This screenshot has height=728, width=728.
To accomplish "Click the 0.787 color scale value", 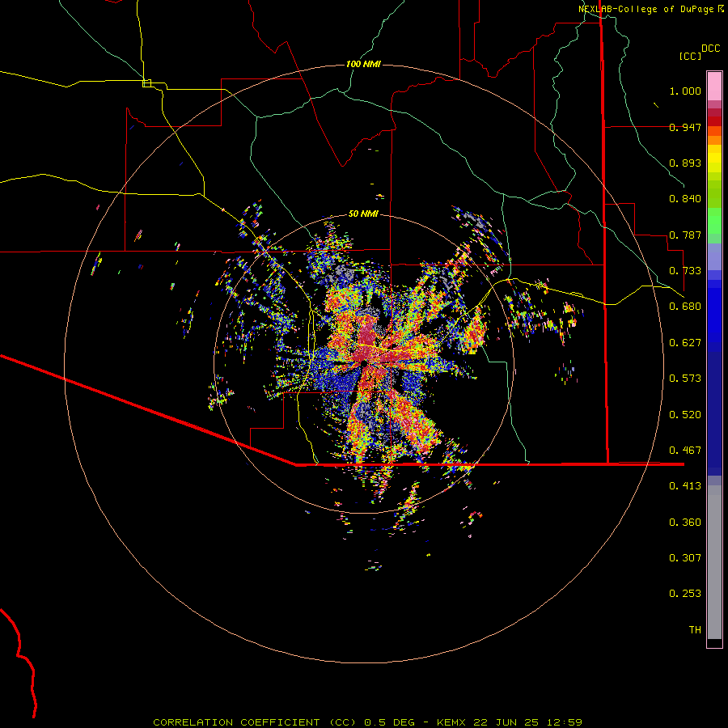I will click(x=685, y=235).
